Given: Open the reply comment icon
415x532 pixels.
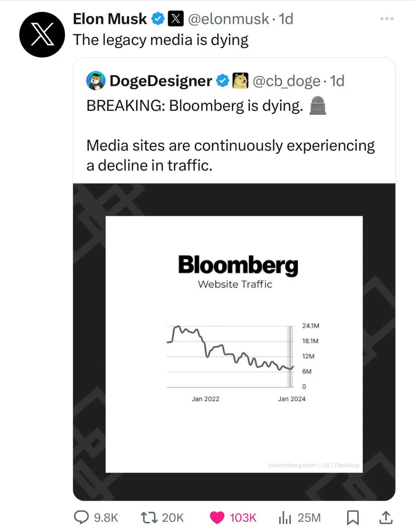Looking at the screenshot, I should point(81,517).
